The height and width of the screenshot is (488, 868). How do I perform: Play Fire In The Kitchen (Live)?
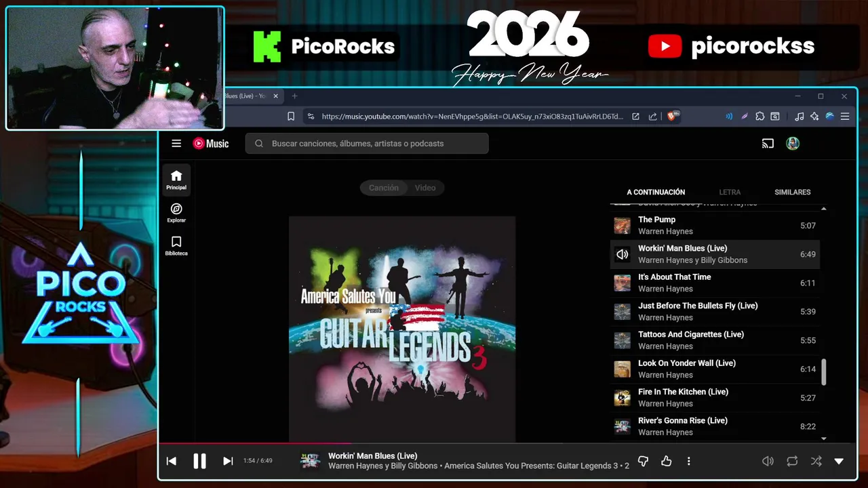coord(715,398)
